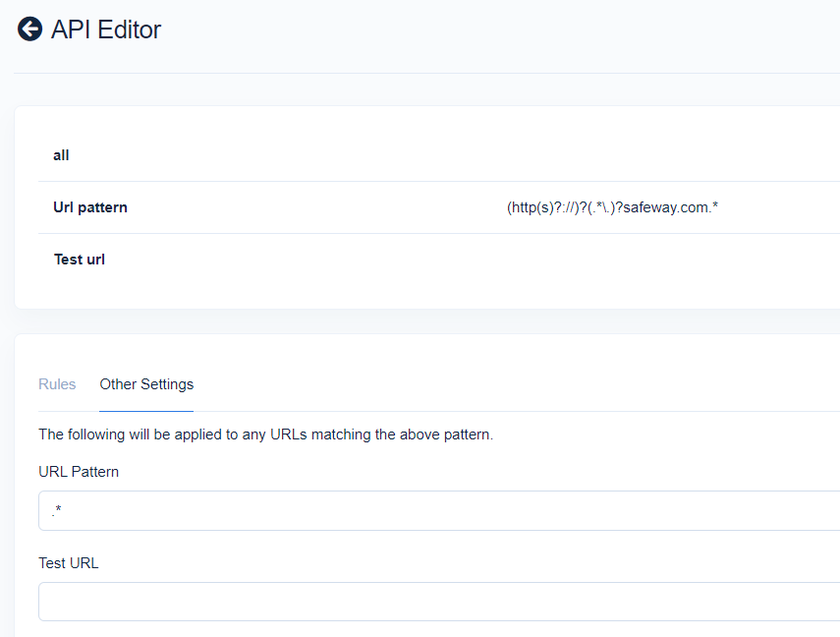The width and height of the screenshot is (840, 637).
Task: Go back using the arrow icon
Action: (30, 29)
